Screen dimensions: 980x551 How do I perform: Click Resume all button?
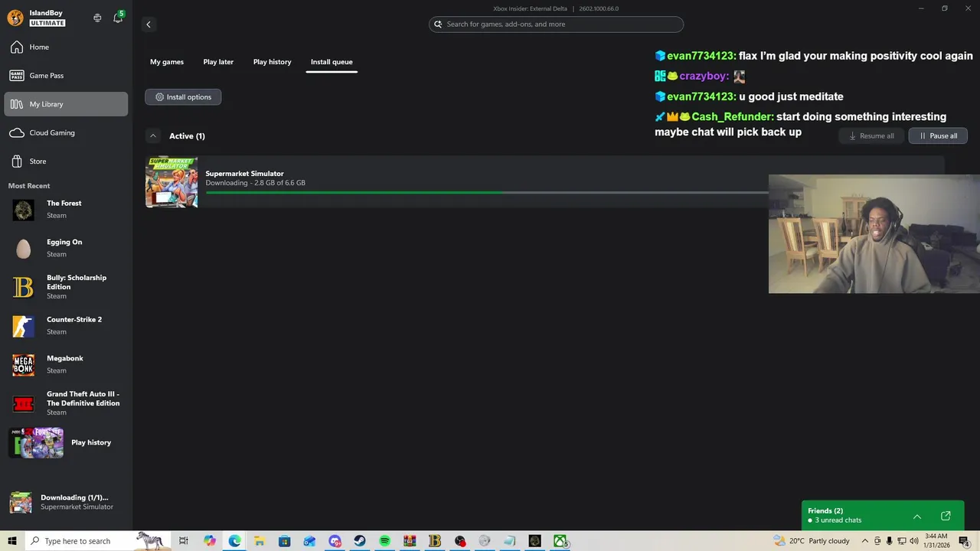pos(871,136)
